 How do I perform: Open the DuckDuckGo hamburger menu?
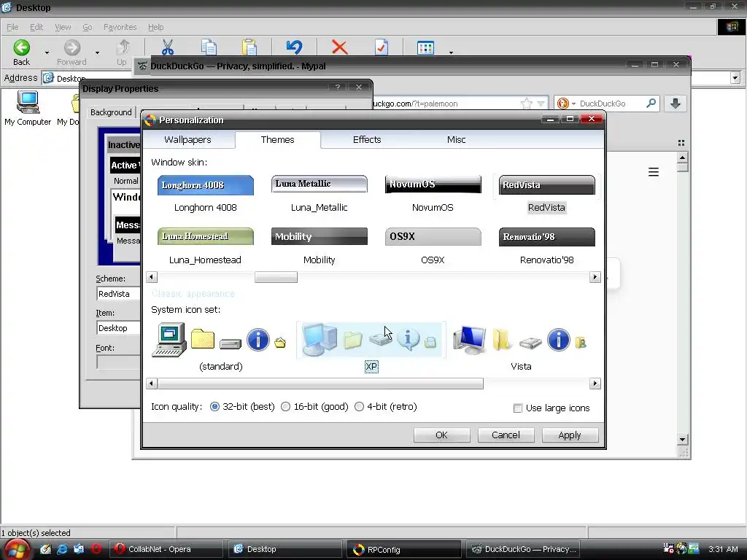[654, 172]
